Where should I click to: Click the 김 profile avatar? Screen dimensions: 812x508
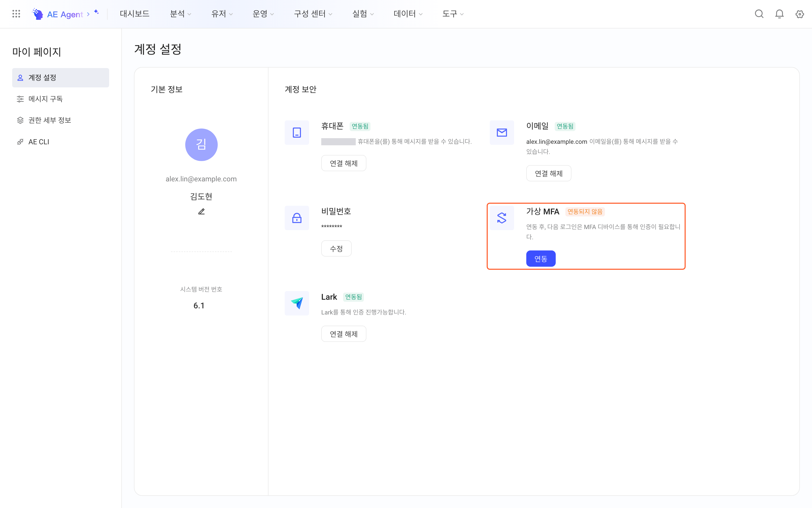(201, 145)
